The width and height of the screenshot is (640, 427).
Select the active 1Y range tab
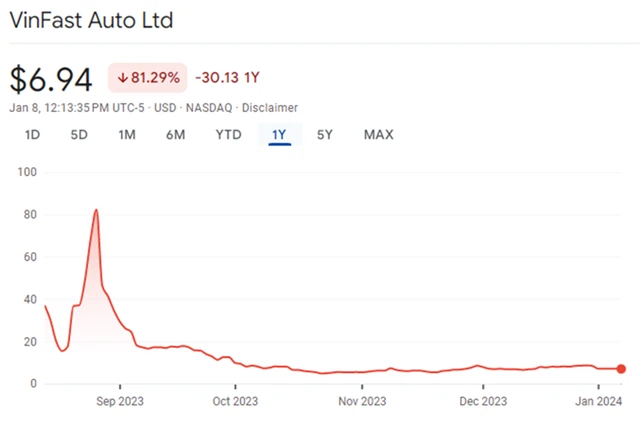point(278,135)
